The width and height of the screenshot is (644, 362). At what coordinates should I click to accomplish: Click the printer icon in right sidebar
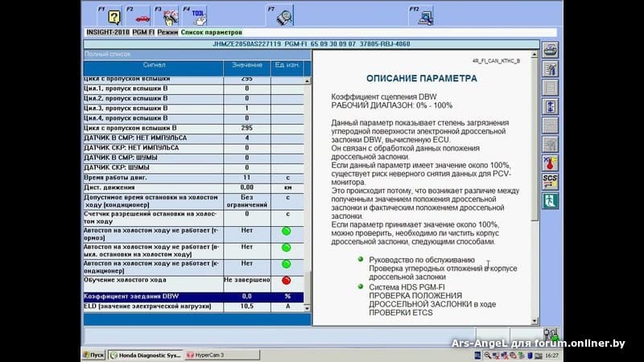click(551, 50)
